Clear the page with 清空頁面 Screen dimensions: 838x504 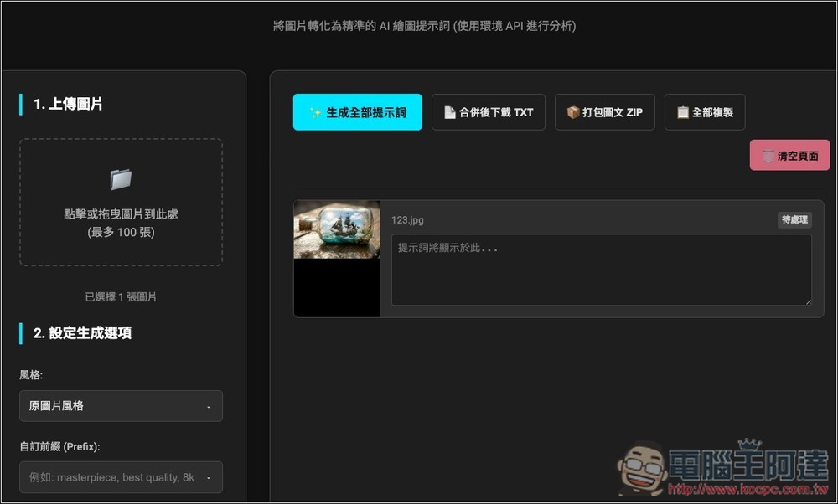tap(790, 156)
